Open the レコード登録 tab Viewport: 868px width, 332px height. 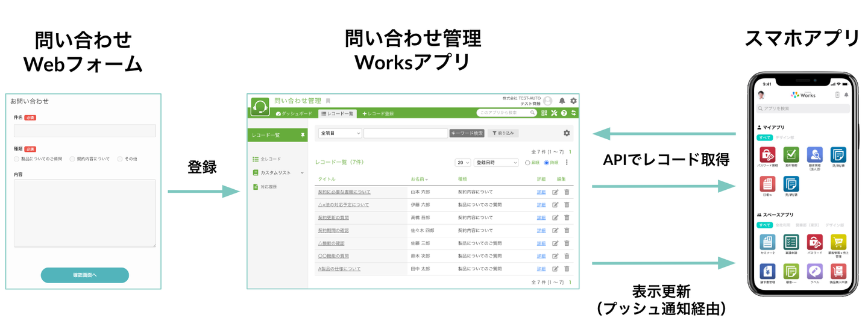(378, 113)
